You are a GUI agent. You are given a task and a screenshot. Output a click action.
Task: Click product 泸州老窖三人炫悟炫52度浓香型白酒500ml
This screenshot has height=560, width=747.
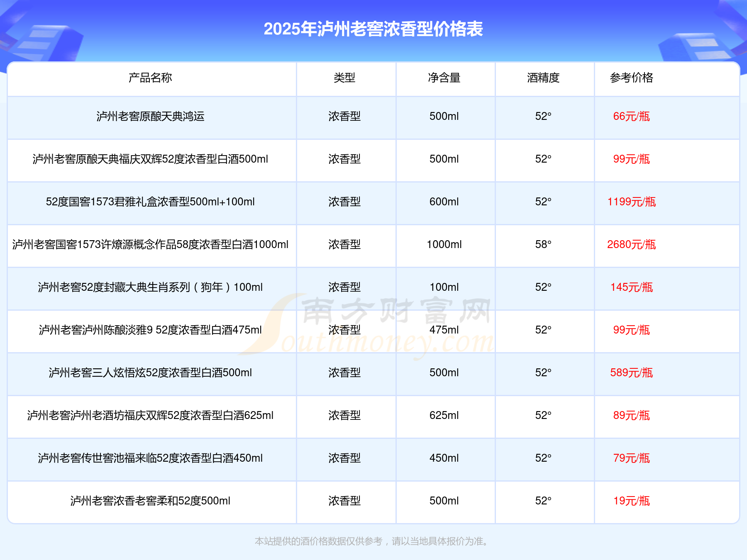click(150, 373)
